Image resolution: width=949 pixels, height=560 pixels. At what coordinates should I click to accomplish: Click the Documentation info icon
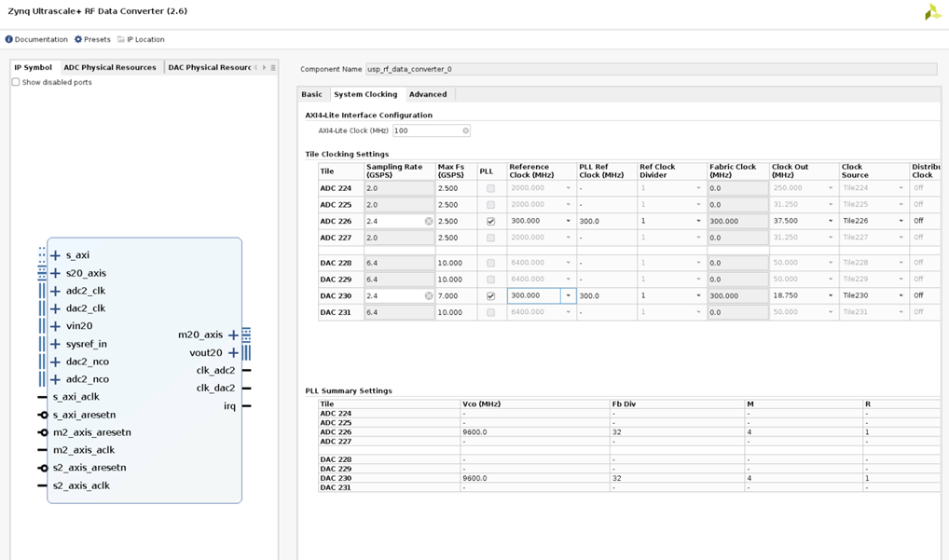coord(8,39)
